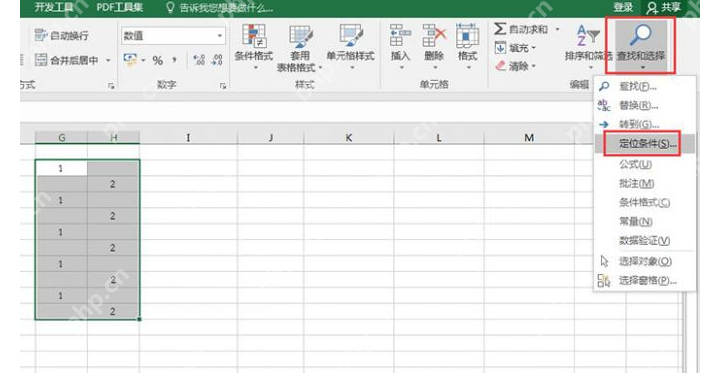The height and width of the screenshot is (373, 720).
Task: Click the increase decimal icon
Action: pos(199,60)
